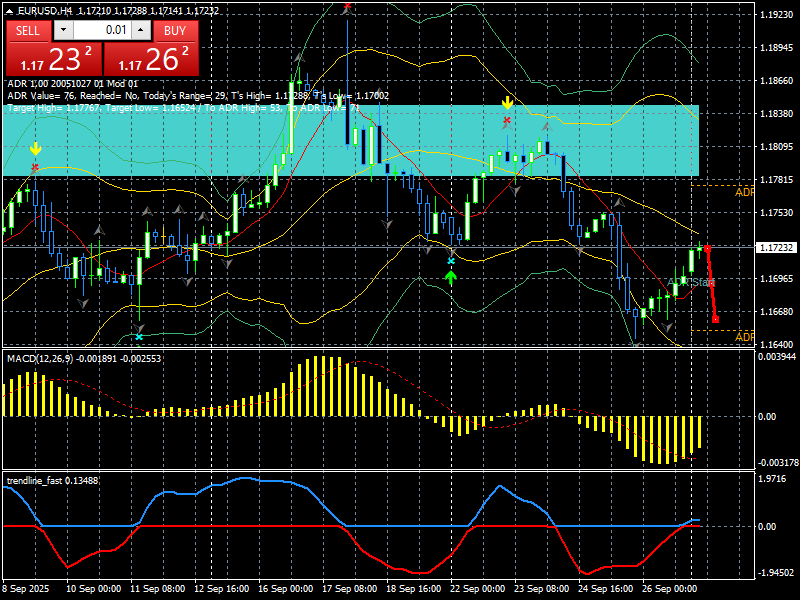The image size is (800, 600).
Task: Click the buy price 1.17 26 tile
Action: pyautogui.click(x=151, y=59)
